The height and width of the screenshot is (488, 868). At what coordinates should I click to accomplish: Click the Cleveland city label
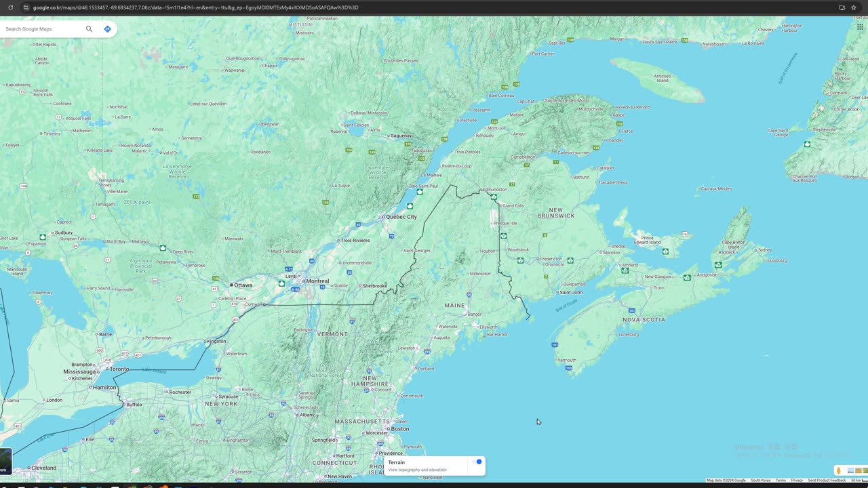pyautogui.click(x=44, y=468)
